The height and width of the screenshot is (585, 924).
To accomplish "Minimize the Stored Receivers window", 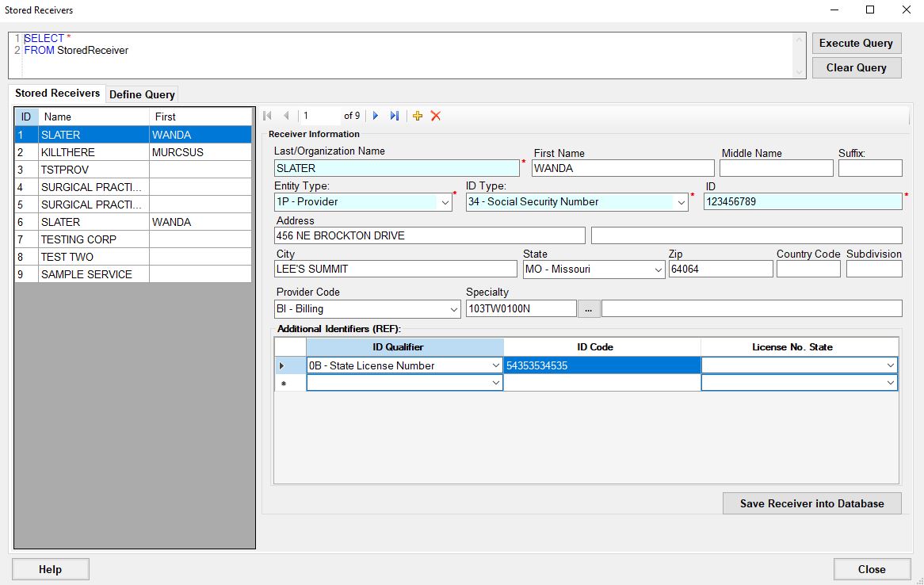I will (x=834, y=10).
